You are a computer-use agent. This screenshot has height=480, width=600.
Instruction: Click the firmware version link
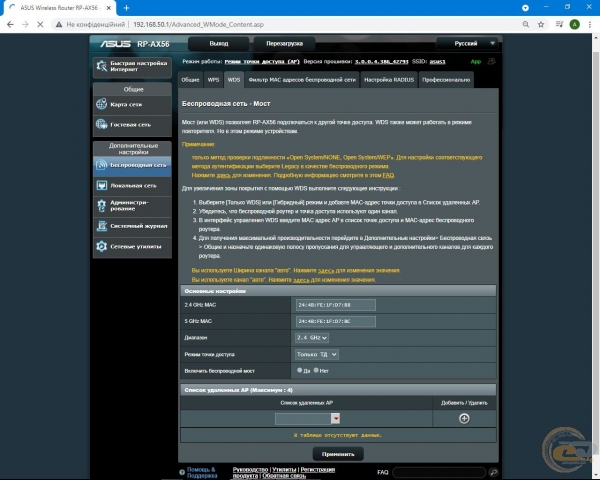(381, 62)
